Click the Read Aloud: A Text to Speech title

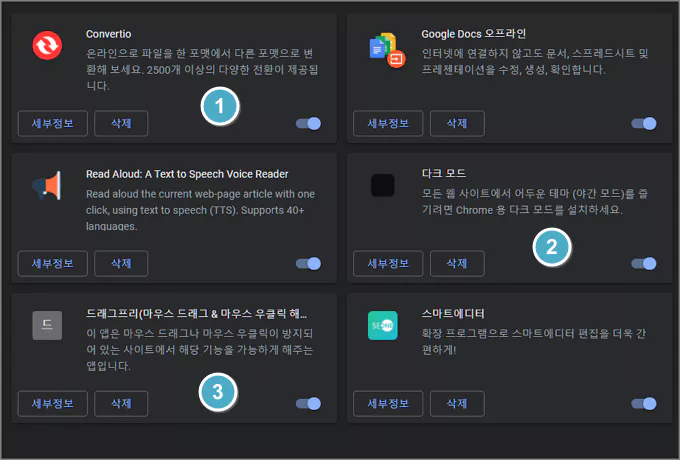[187, 174]
